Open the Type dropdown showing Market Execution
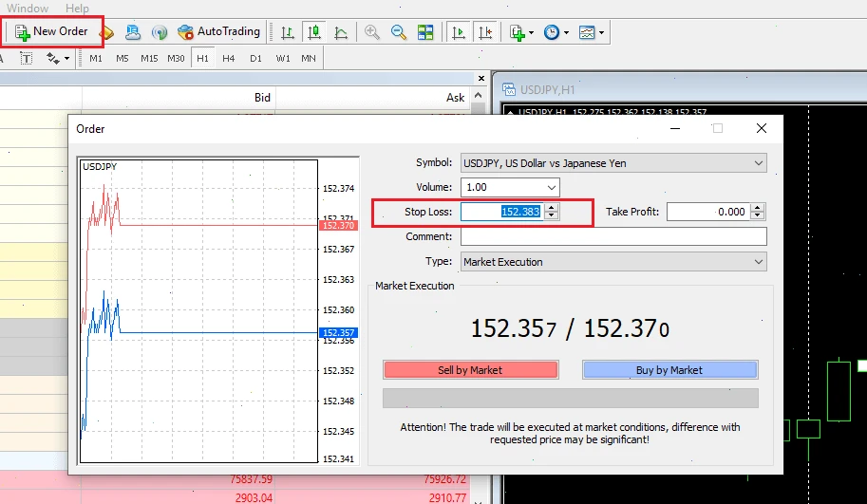 click(613, 262)
